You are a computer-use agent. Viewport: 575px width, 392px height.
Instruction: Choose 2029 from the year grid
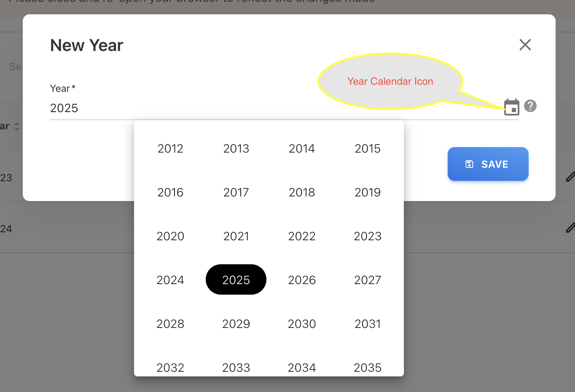click(x=236, y=324)
